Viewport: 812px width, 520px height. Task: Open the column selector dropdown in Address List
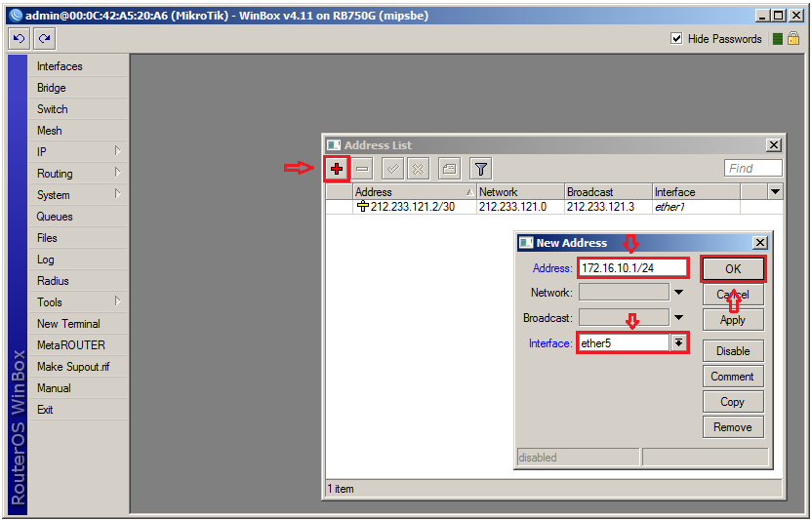tap(775, 192)
